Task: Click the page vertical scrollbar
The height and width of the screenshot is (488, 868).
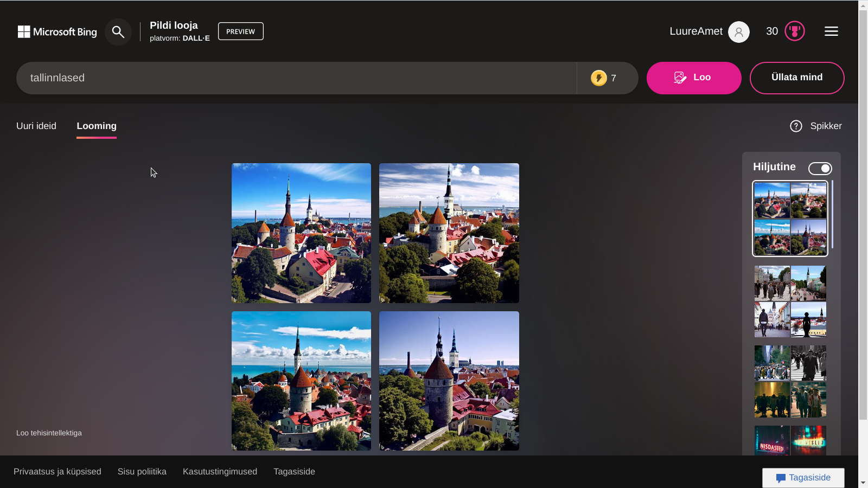Action: 863,215
